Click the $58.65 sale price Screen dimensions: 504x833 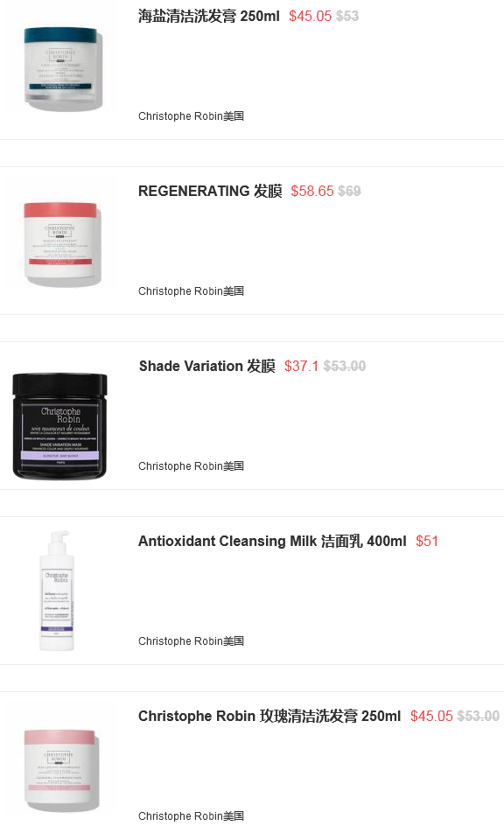click(x=312, y=191)
